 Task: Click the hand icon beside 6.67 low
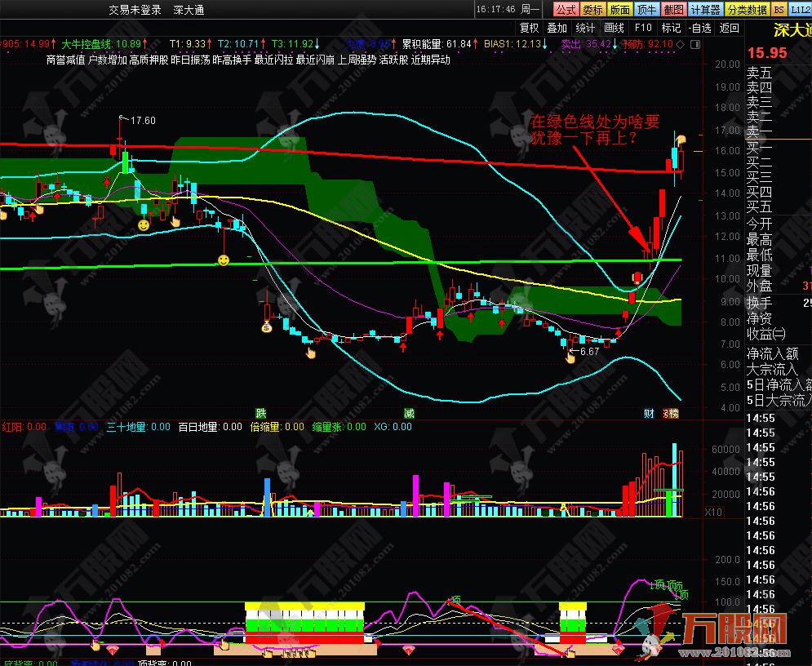(570, 357)
